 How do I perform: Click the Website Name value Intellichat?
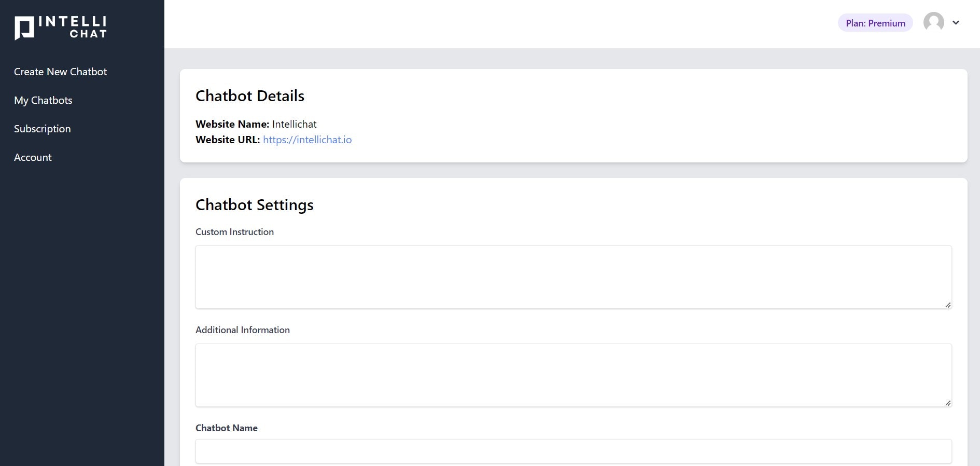[x=294, y=124]
